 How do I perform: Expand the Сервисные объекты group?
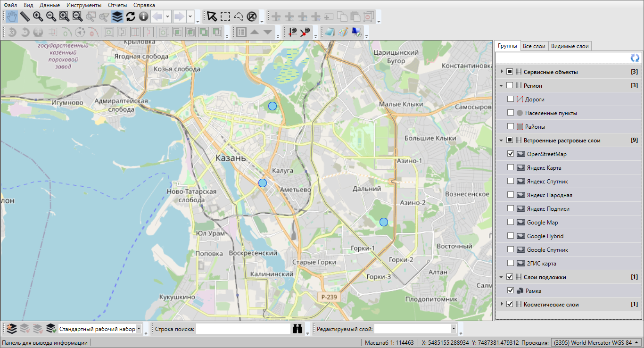point(502,72)
